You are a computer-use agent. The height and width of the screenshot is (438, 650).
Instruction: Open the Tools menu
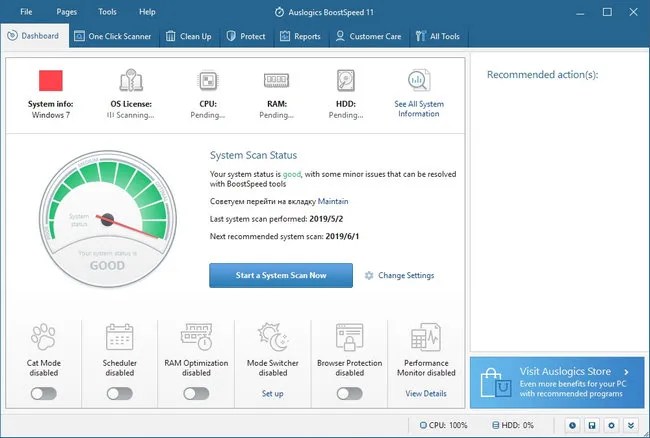click(x=107, y=12)
